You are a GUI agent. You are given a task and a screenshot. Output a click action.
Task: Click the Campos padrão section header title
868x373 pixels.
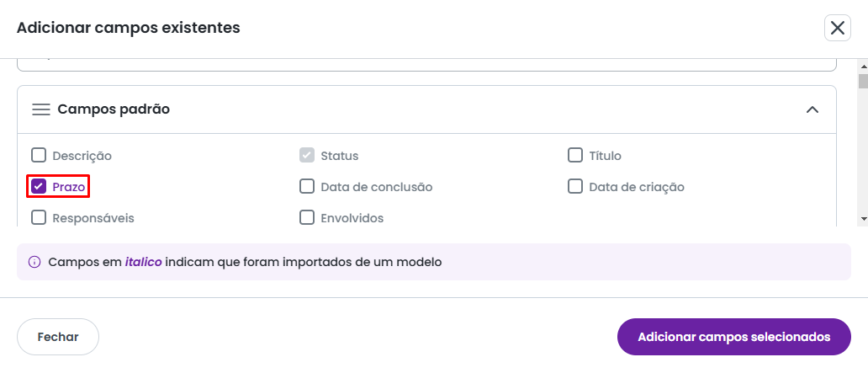click(114, 109)
